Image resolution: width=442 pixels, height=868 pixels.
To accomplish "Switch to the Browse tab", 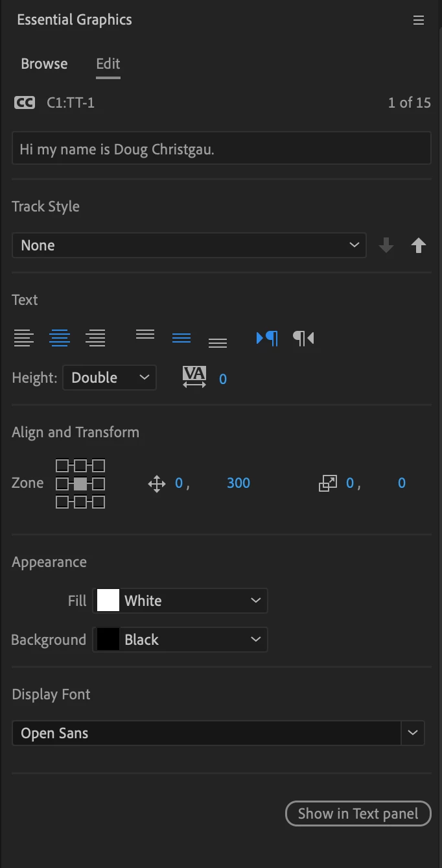I will pos(44,64).
